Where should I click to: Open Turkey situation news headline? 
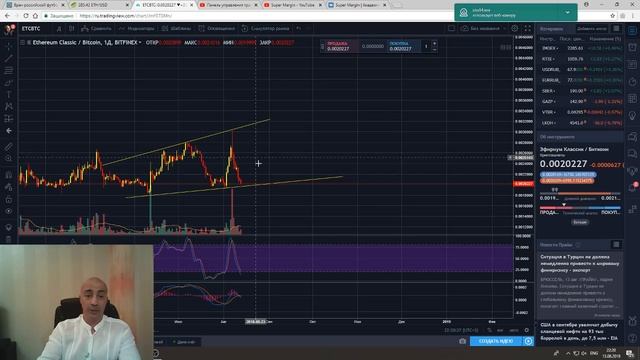click(x=580, y=263)
